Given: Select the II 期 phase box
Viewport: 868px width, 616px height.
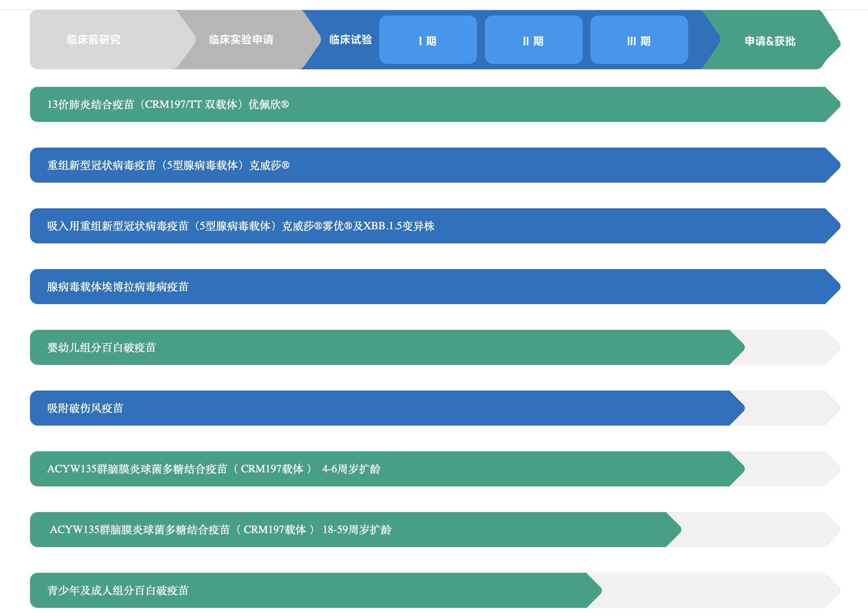Looking at the screenshot, I should coord(534,40).
